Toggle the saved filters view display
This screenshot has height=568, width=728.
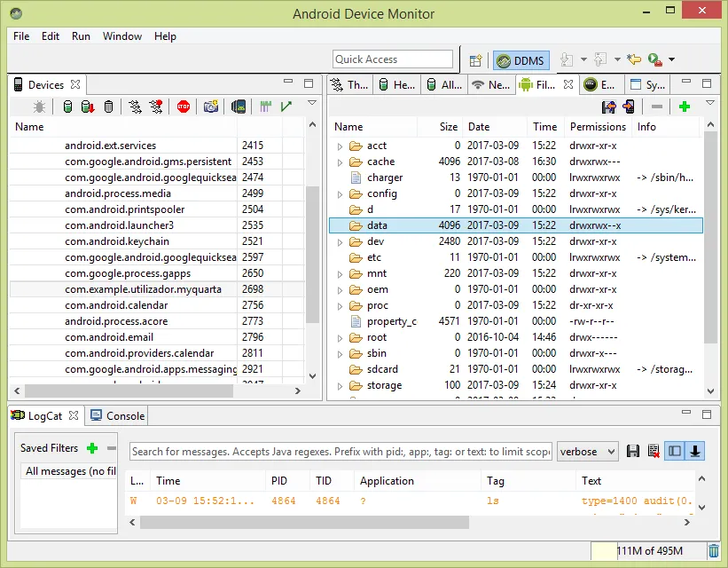pyautogui.click(x=675, y=451)
